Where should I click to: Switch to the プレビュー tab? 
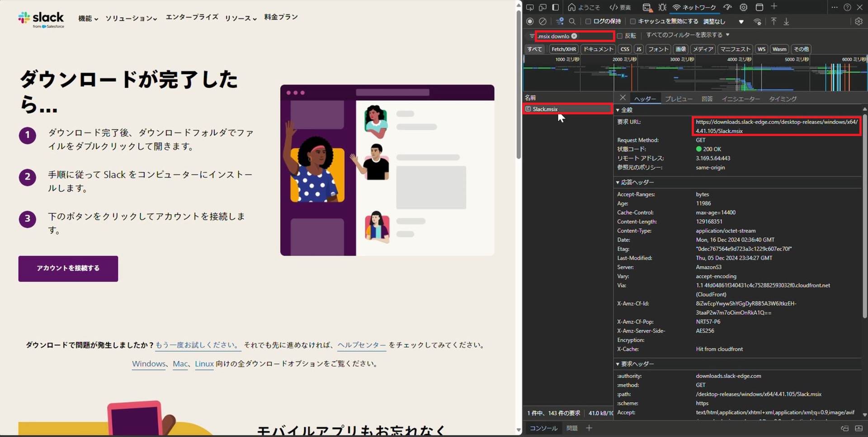click(x=679, y=99)
